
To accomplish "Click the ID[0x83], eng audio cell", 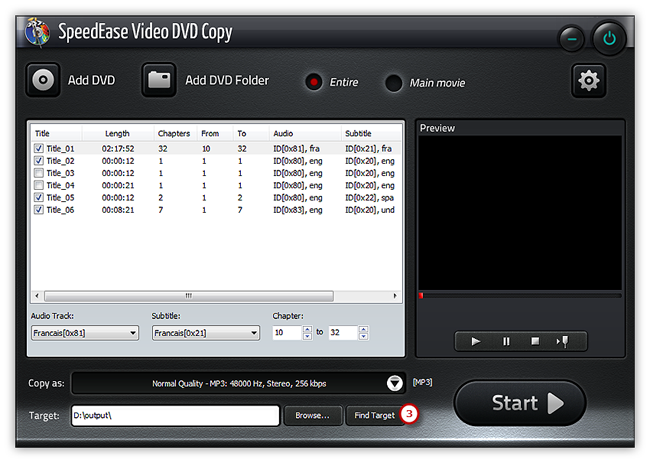I will click(x=298, y=210).
